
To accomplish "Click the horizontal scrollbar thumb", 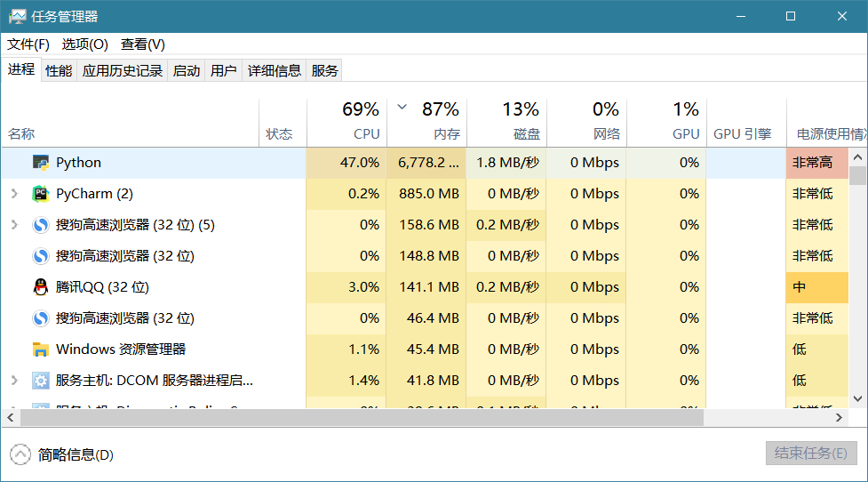I will (362, 418).
